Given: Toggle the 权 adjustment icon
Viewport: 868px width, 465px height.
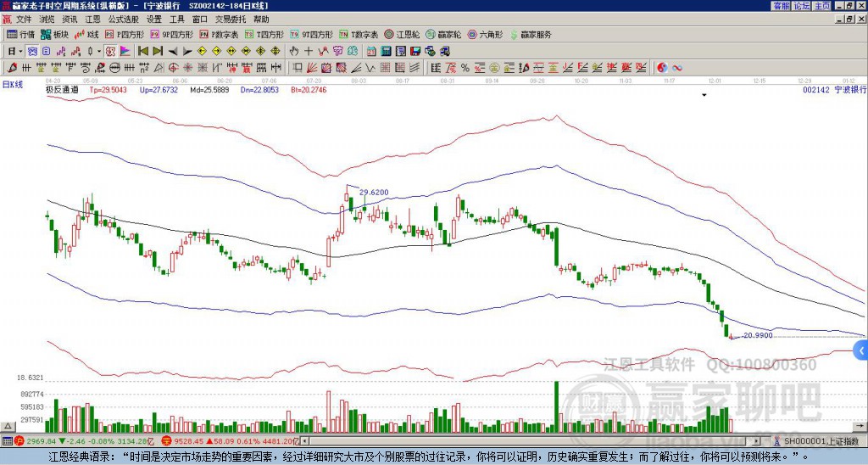Looking at the screenshot, I should point(110,51).
